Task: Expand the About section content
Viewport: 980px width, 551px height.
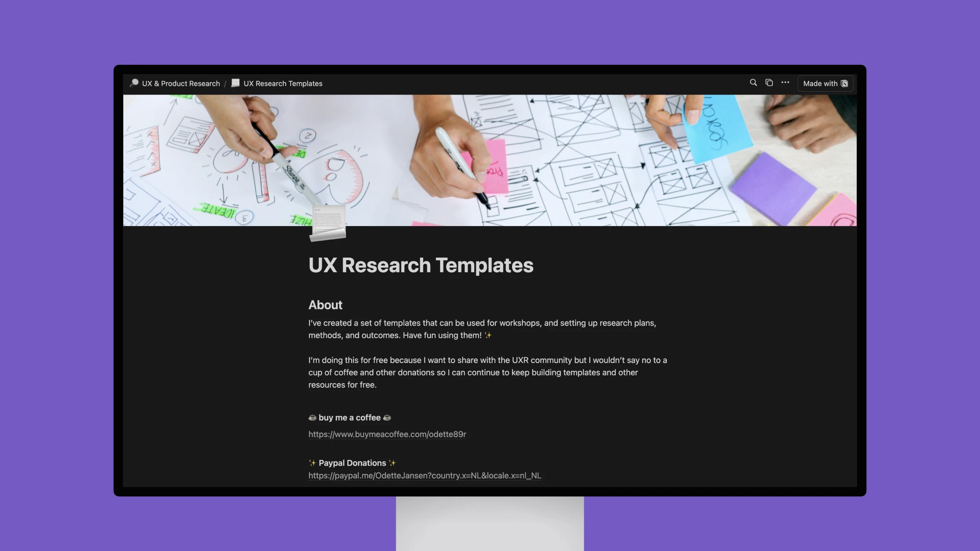Action: [325, 304]
